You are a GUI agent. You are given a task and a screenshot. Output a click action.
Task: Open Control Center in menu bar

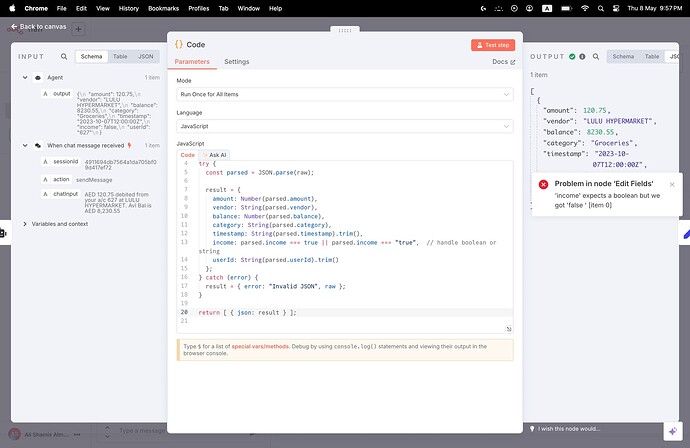616,8
